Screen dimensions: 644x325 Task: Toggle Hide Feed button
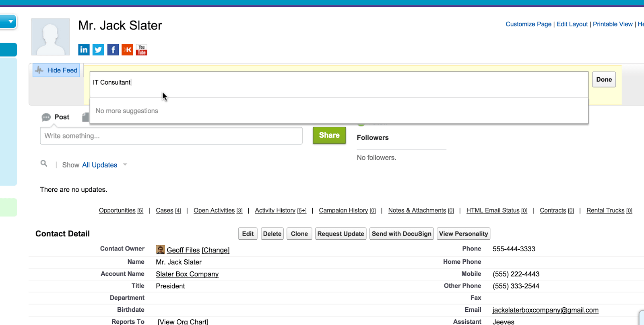(56, 70)
